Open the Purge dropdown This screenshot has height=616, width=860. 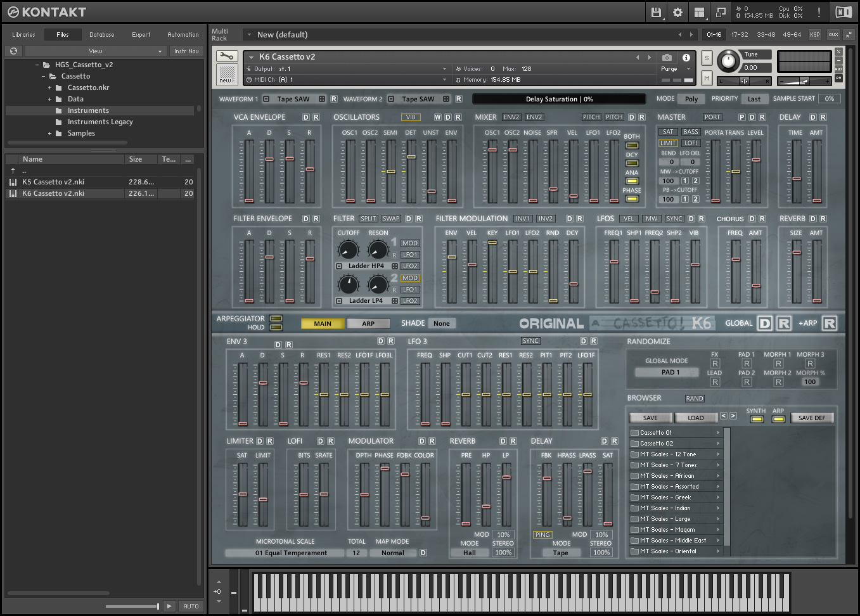click(676, 69)
